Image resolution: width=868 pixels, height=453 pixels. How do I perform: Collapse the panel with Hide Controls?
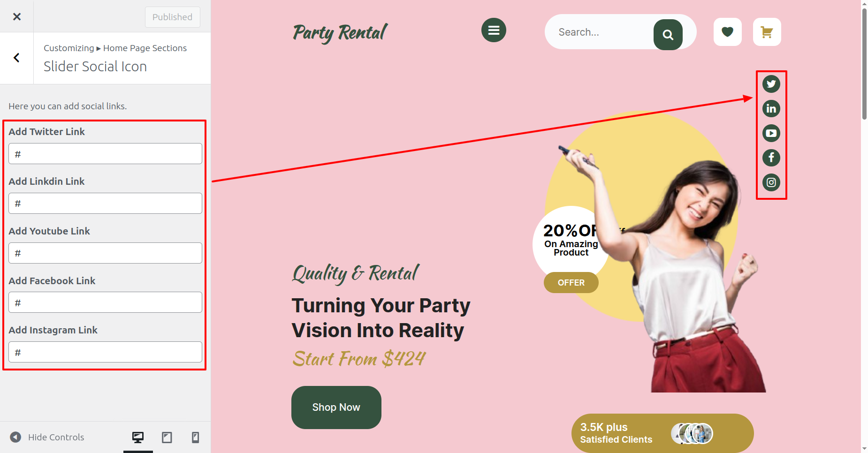point(47,437)
